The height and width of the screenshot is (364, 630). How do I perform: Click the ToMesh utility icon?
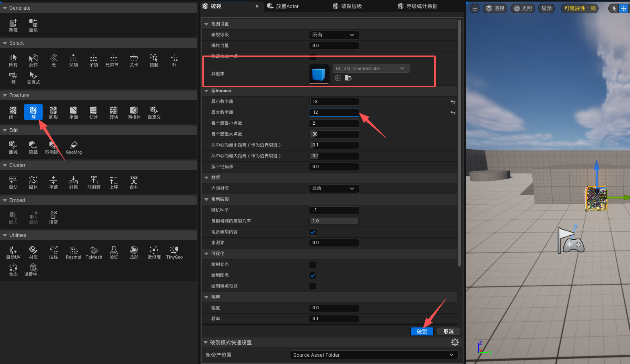coord(94,252)
